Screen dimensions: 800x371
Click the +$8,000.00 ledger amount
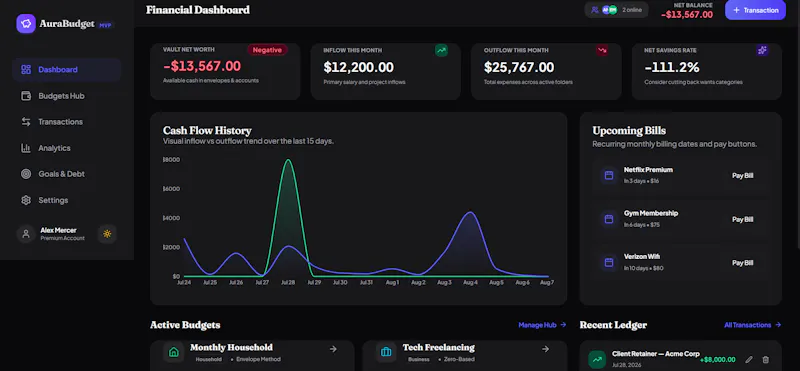(717, 360)
